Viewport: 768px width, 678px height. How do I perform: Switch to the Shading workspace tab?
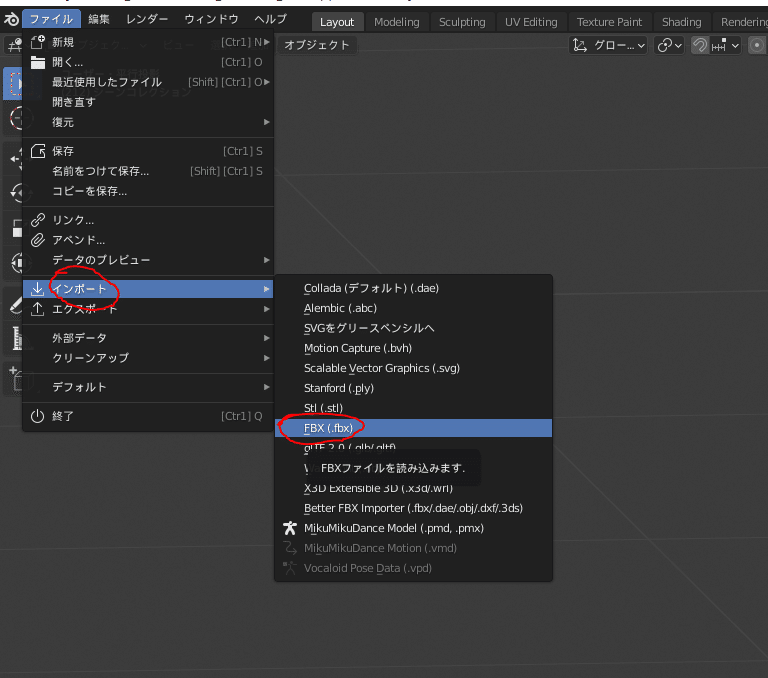[681, 22]
